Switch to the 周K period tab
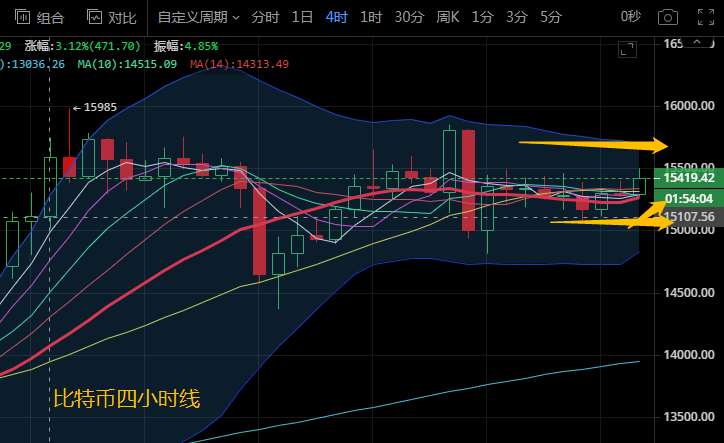 (x=448, y=18)
